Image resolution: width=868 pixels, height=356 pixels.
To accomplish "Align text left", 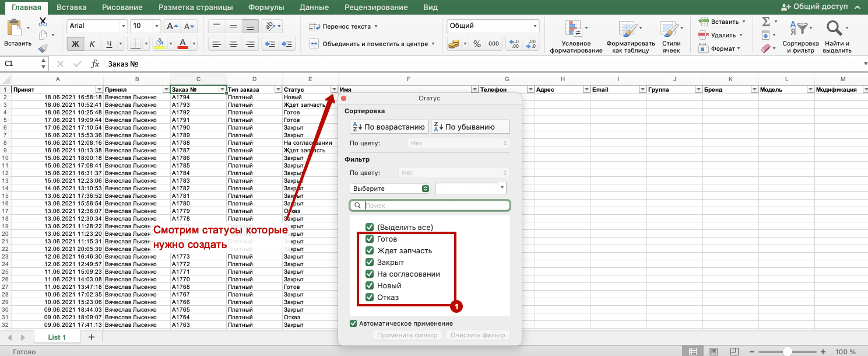I will 216,44.
